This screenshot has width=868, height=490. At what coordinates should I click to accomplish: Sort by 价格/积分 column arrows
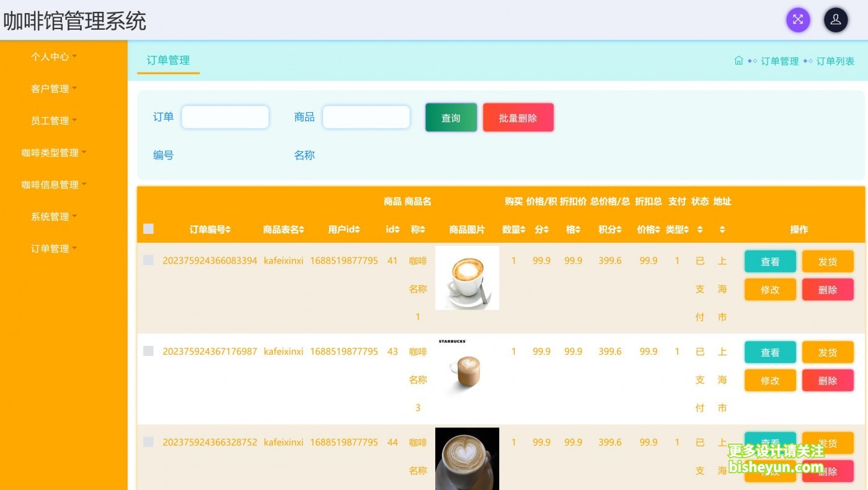(x=546, y=229)
